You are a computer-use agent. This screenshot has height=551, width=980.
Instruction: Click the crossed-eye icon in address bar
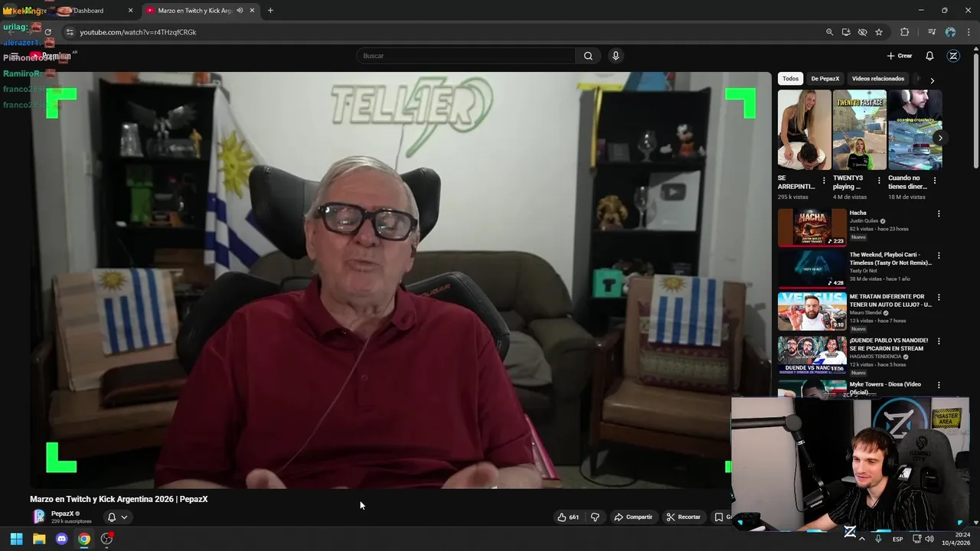(x=862, y=32)
